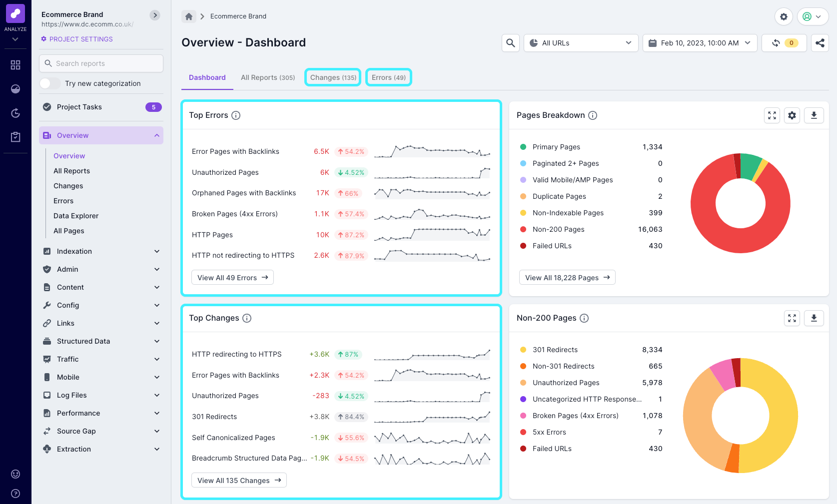This screenshot has width=837, height=504.
Task: Open Pages Breakdown chart settings gear
Action: [792, 115]
